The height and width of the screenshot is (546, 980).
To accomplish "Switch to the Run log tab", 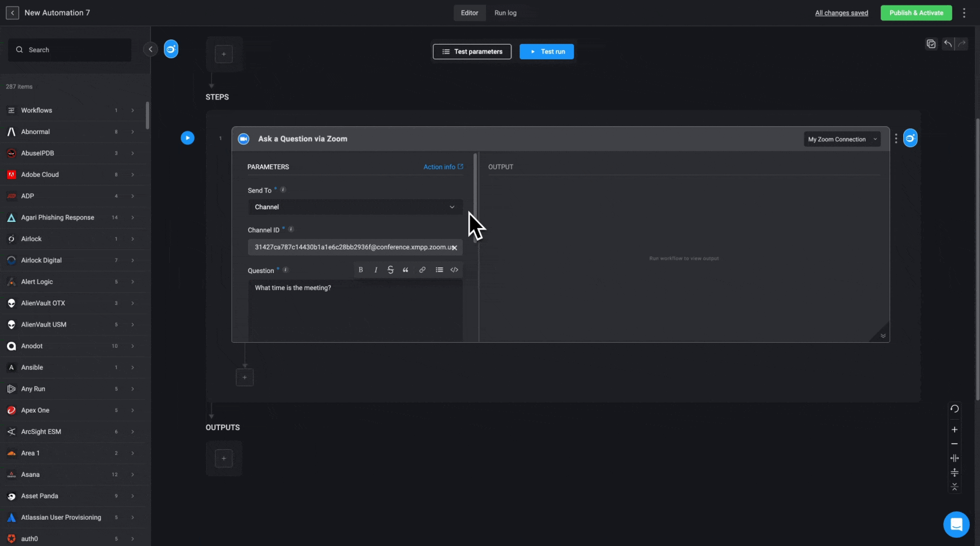I will click(505, 13).
